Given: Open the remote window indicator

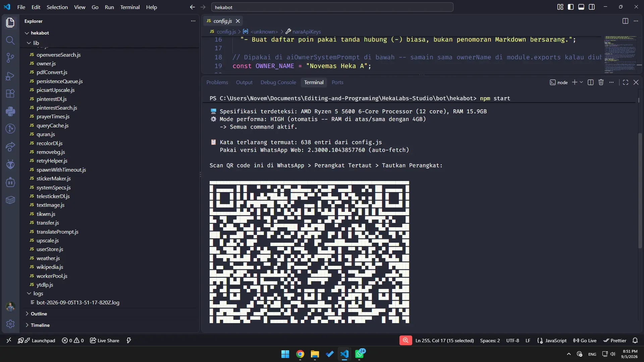Looking at the screenshot, I should tap(9, 340).
